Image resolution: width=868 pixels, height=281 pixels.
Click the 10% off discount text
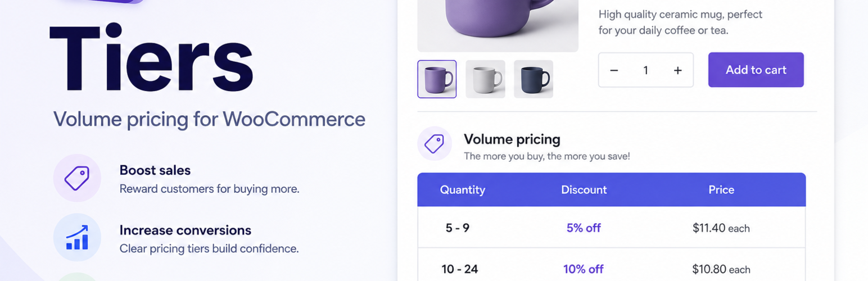pyautogui.click(x=584, y=269)
